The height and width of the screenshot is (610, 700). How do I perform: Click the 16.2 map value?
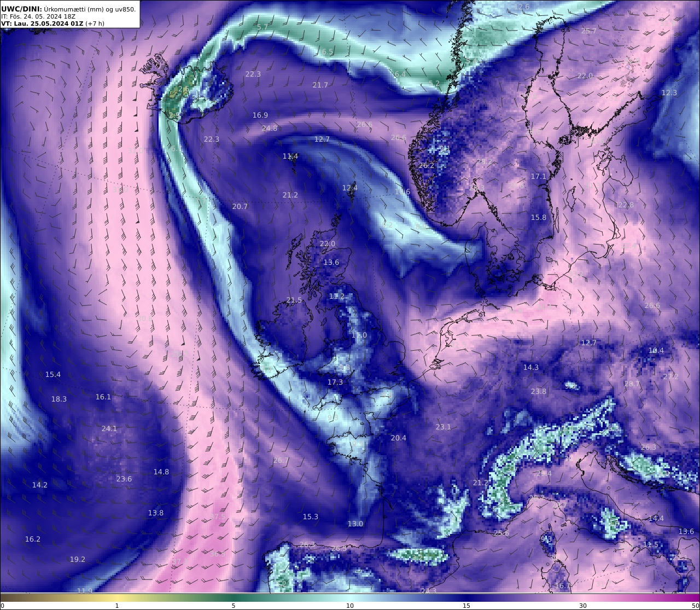click(33, 539)
